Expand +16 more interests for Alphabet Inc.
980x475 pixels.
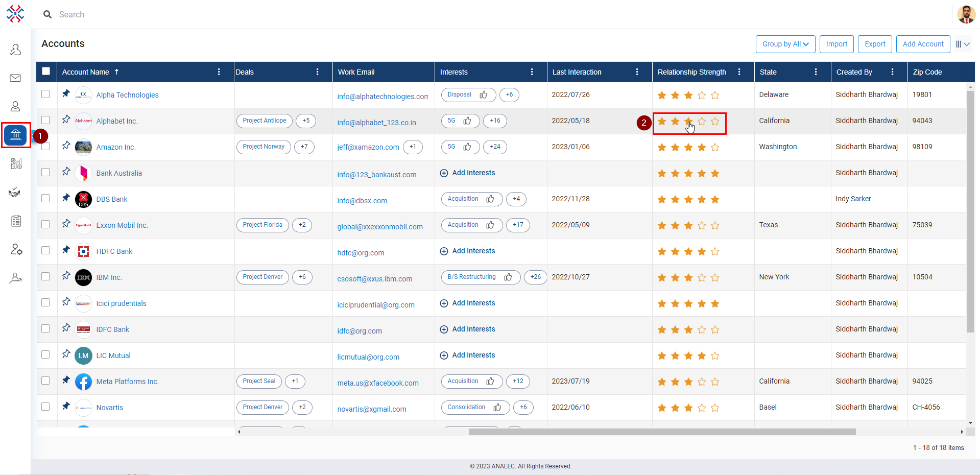pyautogui.click(x=495, y=121)
